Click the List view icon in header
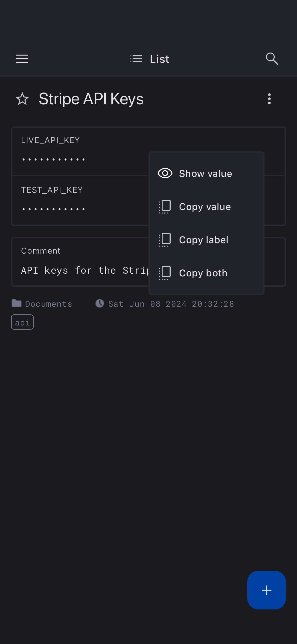The image size is (297, 644). 136,59
